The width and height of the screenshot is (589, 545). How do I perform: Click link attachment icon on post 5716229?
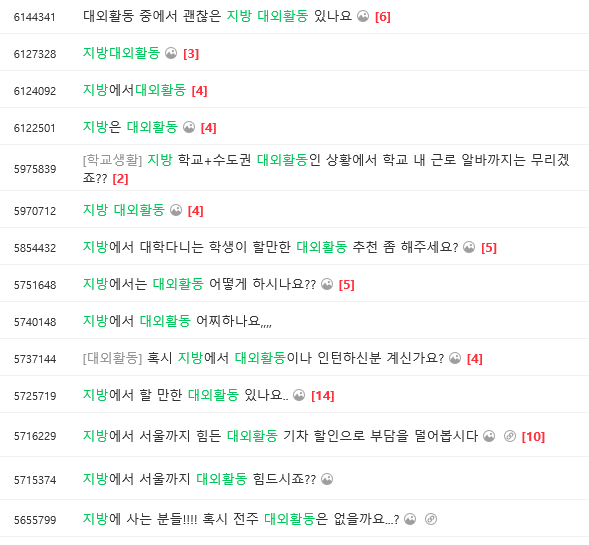[509, 436]
